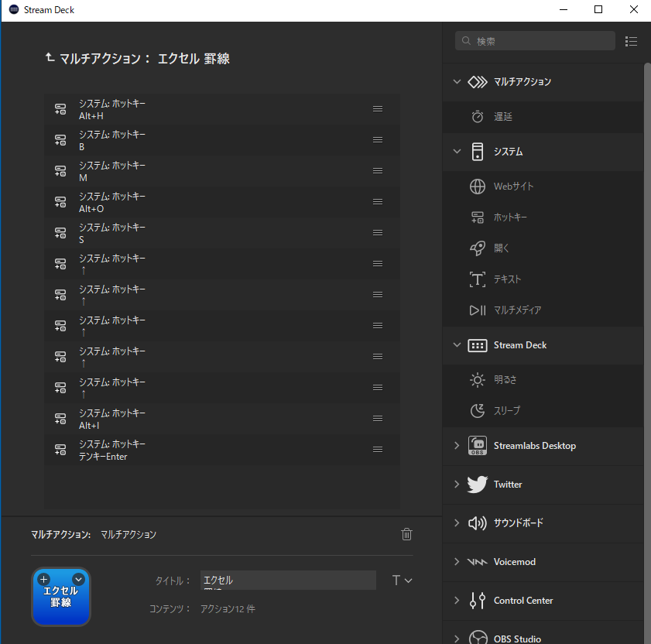The height and width of the screenshot is (644, 651).
Task: Expand the Twitter category
Action: click(x=457, y=485)
